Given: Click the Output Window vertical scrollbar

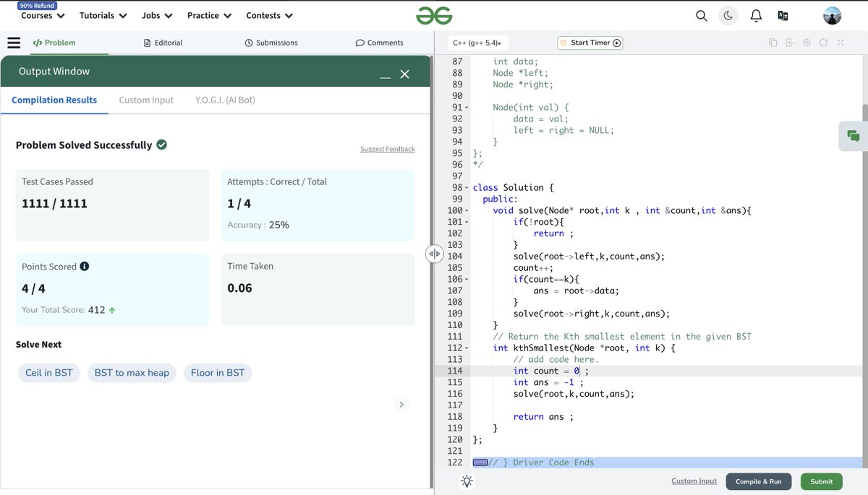Looking at the screenshot, I should point(432,271).
